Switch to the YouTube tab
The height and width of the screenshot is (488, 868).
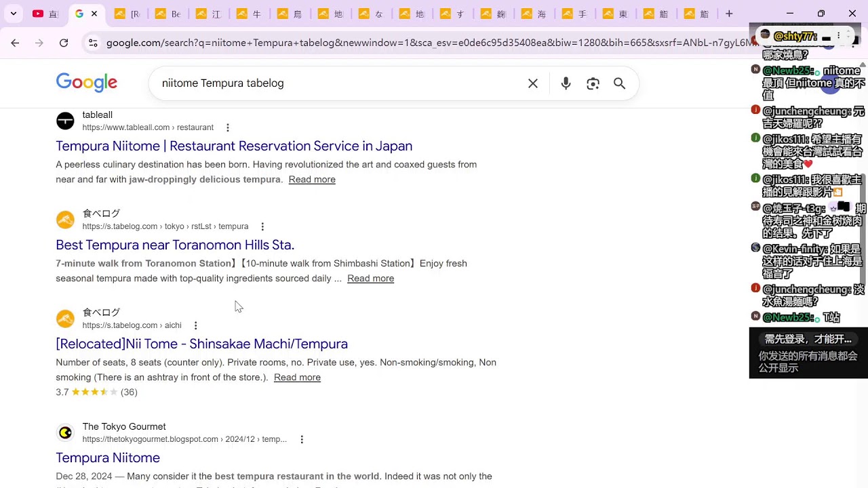[45, 14]
